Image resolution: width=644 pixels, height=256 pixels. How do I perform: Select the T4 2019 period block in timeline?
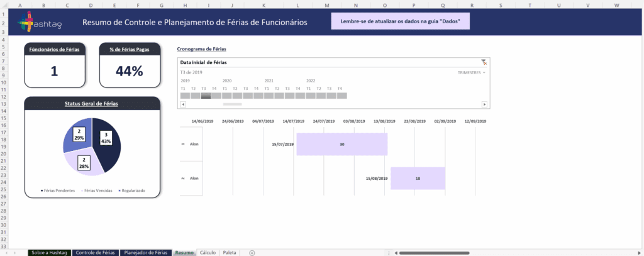point(216,96)
